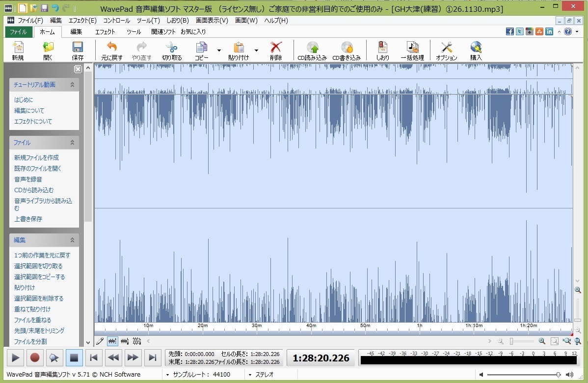
Task: Click the fast-forward transport button
Action: 133,358
